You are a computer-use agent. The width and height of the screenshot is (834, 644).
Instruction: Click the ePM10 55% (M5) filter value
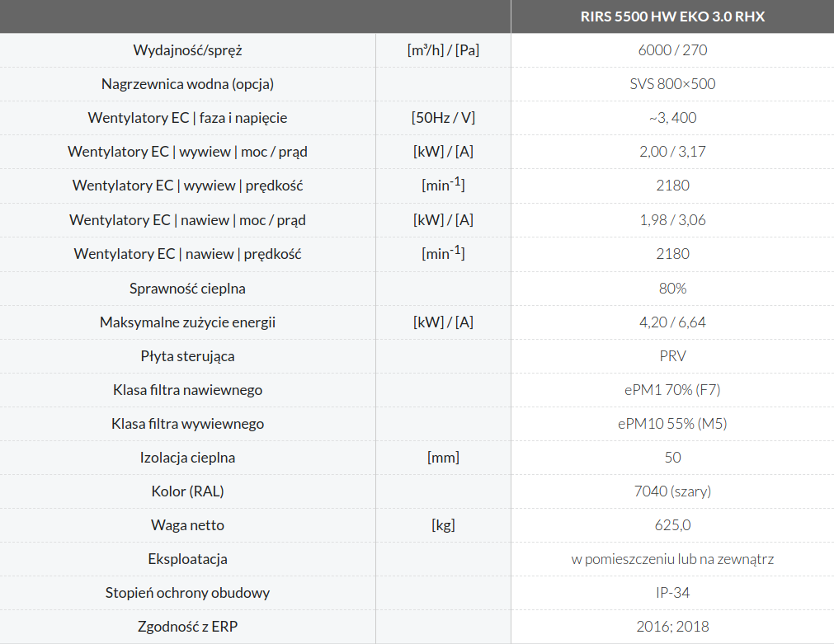(x=672, y=424)
